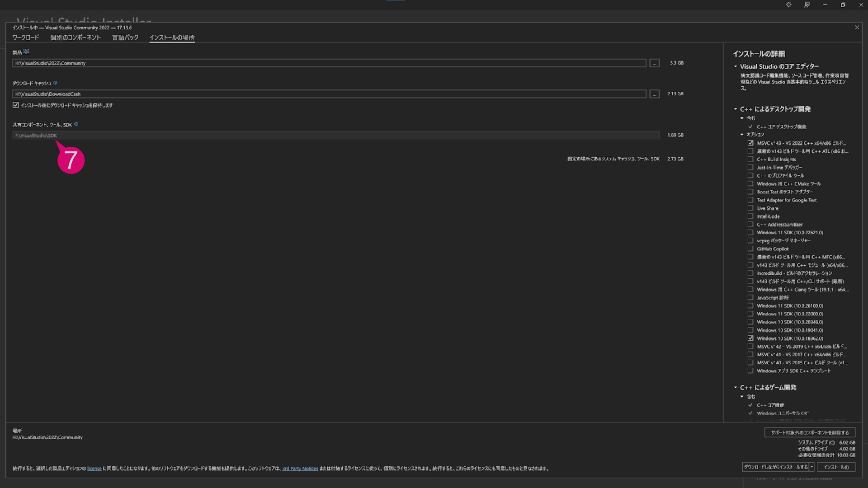868x488 pixels.
Task: Select インストールの場所 tab
Action: (172, 38)
